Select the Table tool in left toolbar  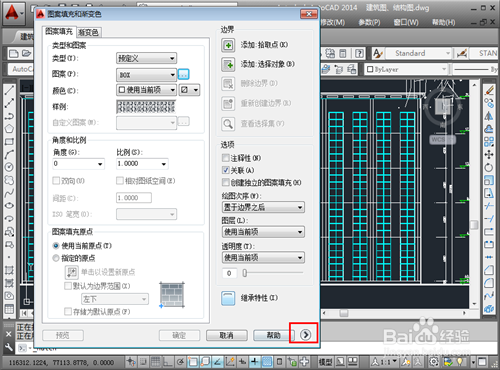coord(9,309)
